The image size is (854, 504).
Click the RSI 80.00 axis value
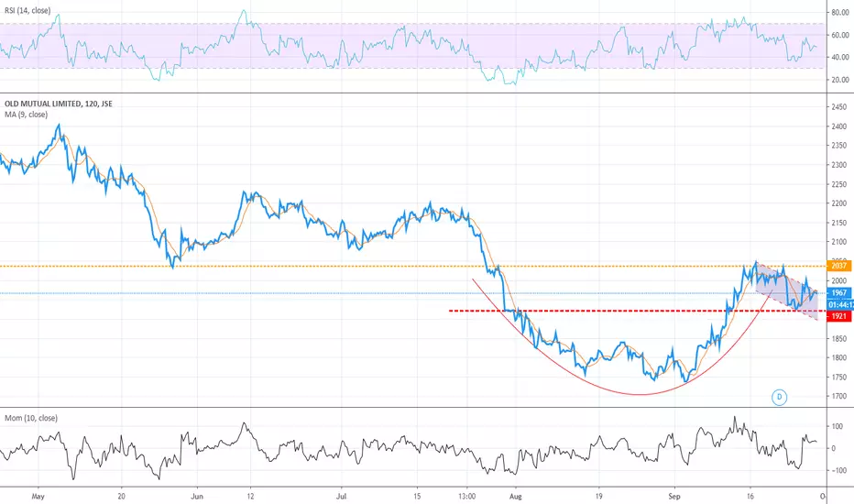coord(840,13)
